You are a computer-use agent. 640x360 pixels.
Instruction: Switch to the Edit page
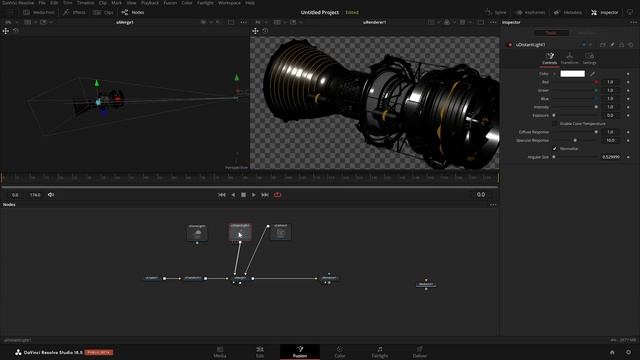click(260, 352)
